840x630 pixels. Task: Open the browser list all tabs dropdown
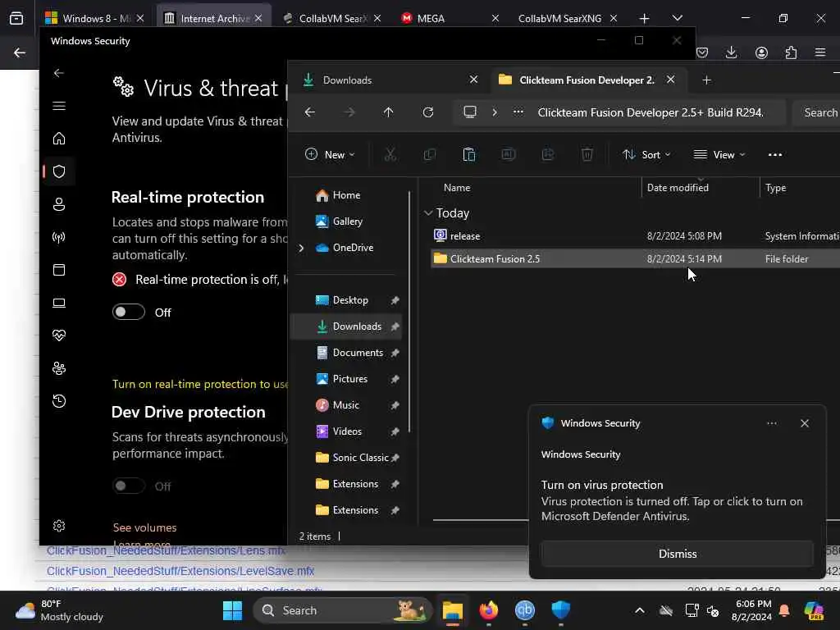(677, 18)
